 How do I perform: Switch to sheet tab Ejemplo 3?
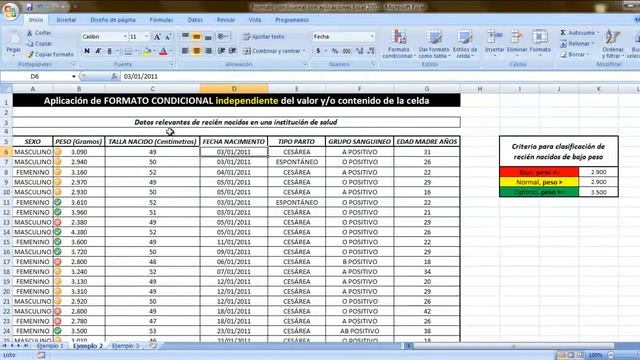(126, 346)
